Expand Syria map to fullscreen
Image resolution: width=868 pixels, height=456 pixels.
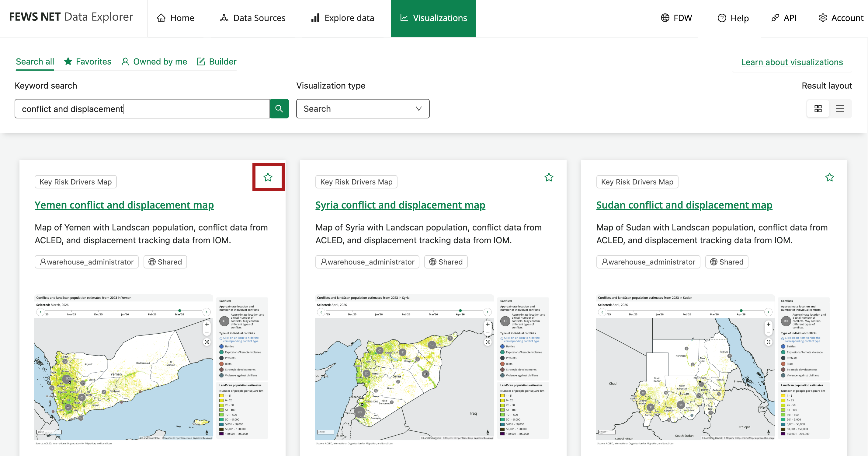[488, 342]
